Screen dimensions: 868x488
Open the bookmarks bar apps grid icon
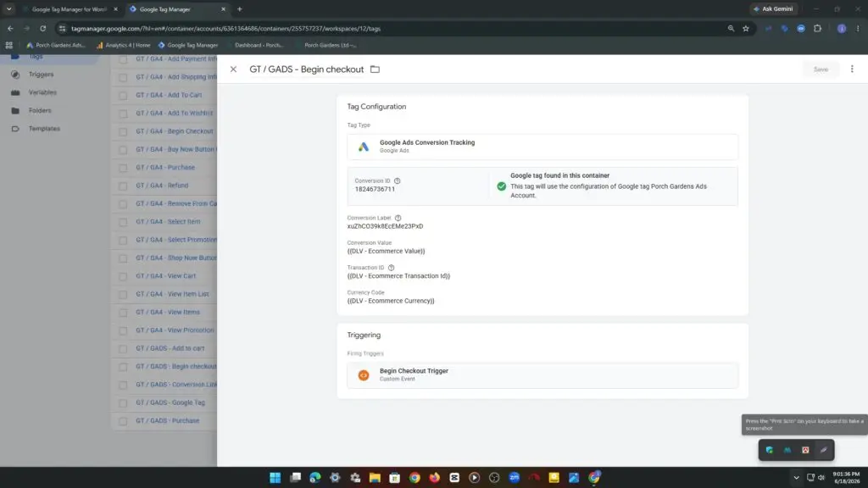pos(8,46)
